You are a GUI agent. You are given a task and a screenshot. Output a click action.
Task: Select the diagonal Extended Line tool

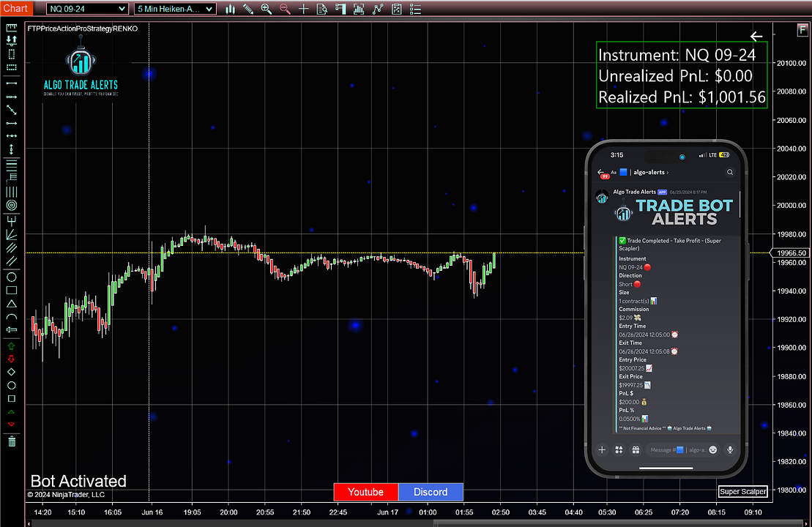[x=12, y=110]
